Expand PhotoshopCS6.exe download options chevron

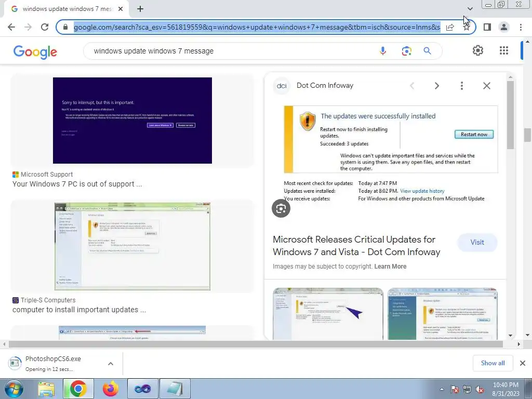[111, 363]
